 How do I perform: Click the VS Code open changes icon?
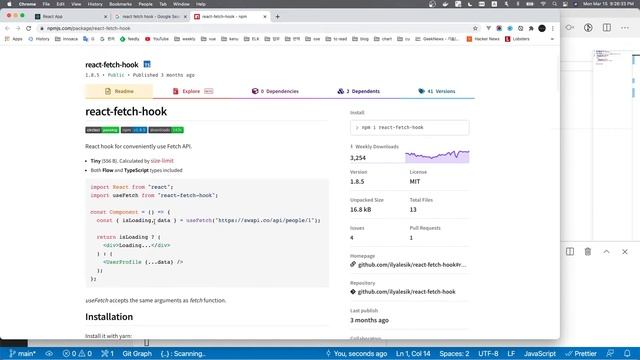coord(570,28)
